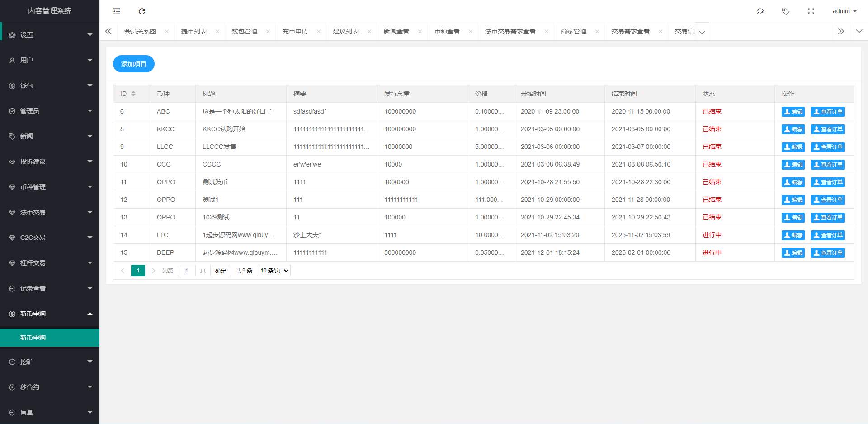Close the 钱包管理 tab
The height and width of the screenshot is (424, 868).
[x=268, y=32]
